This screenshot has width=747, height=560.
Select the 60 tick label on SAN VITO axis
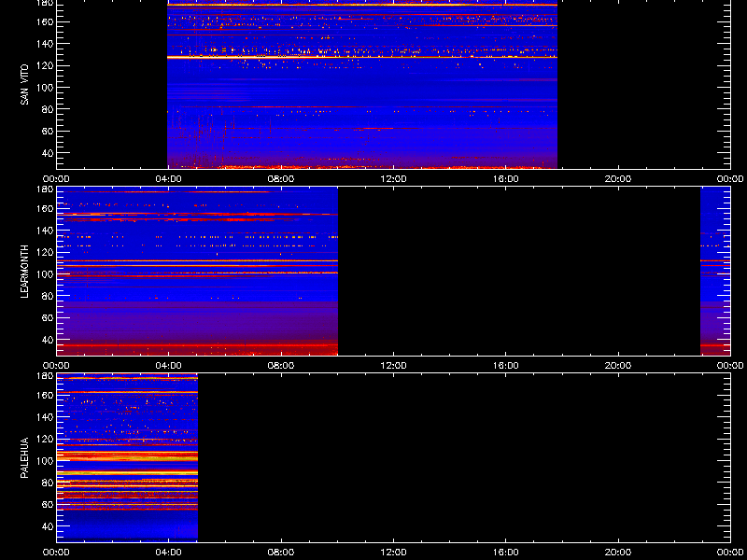tap(49, 132)
